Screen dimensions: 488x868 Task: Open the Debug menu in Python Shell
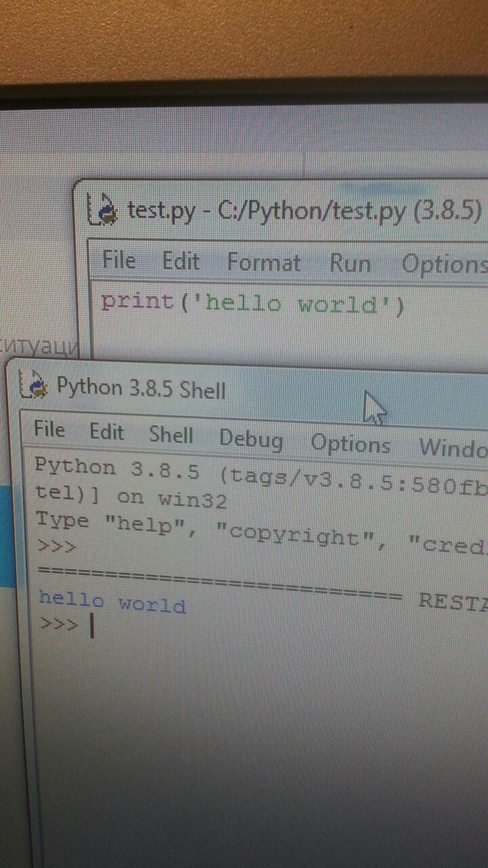coord(251,439)
